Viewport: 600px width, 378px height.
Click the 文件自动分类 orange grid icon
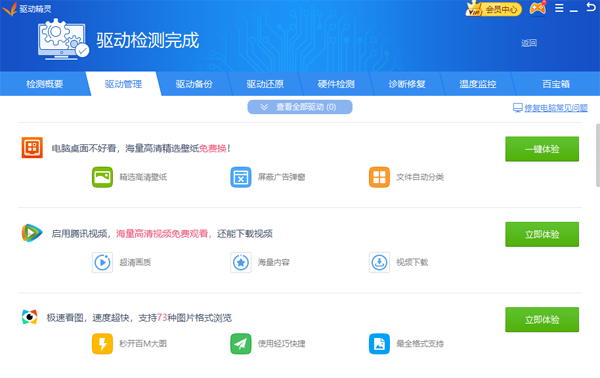pos(379,177)
